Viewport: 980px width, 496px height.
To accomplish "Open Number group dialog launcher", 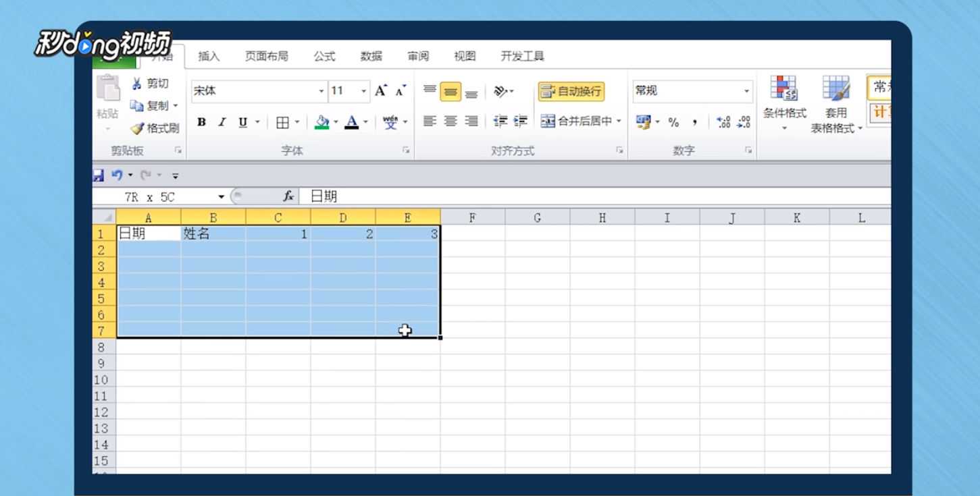I will tap(748, 150).
